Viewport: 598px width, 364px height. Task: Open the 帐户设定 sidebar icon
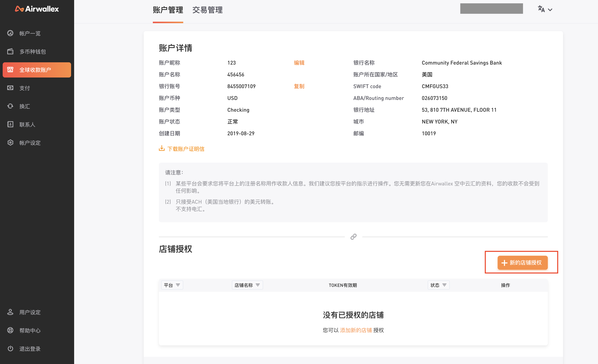[x=10, y=143]
